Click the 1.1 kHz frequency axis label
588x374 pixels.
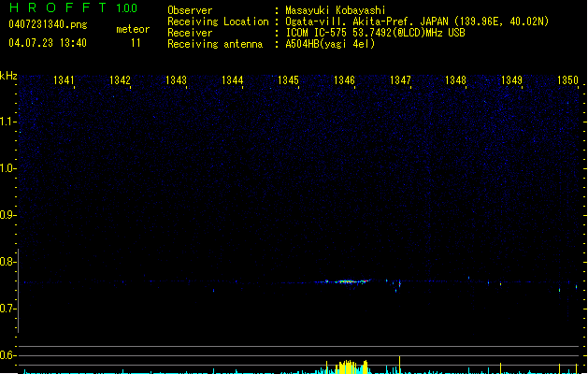[7, 122]
